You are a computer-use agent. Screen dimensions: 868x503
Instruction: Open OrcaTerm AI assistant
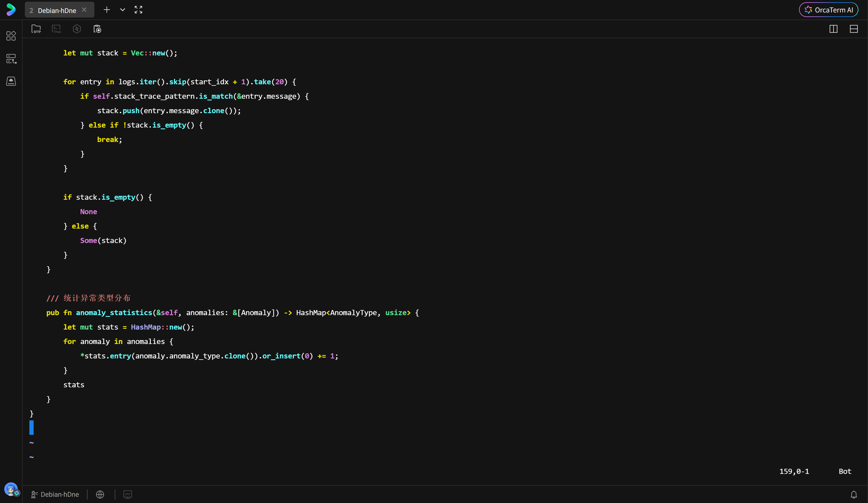click(828, 10)
